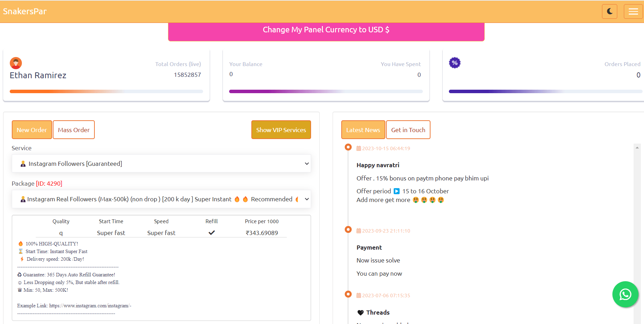
Task: Click the SnakersPar brand logo link
Action: point(25,11)
